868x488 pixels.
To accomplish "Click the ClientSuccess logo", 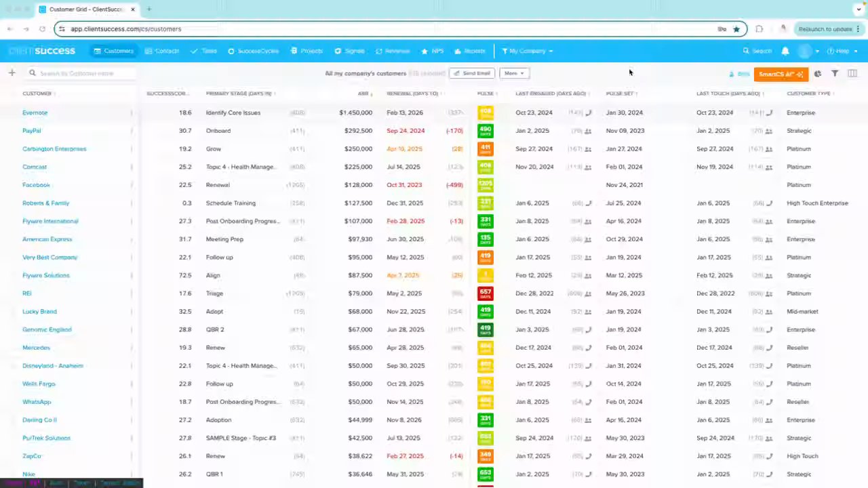I will 42,51.
